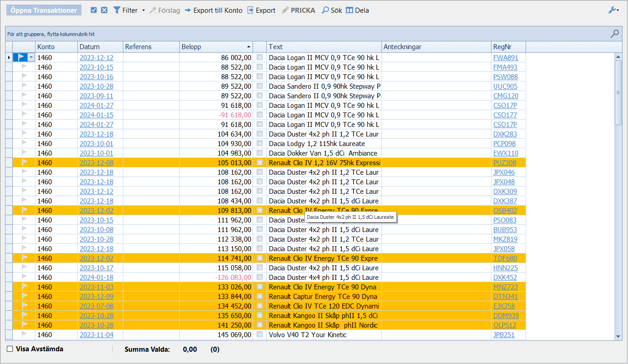Toggle the flag on the OLP512 row
The height and width of the screenshot is (364, 628).
[24, 325]
